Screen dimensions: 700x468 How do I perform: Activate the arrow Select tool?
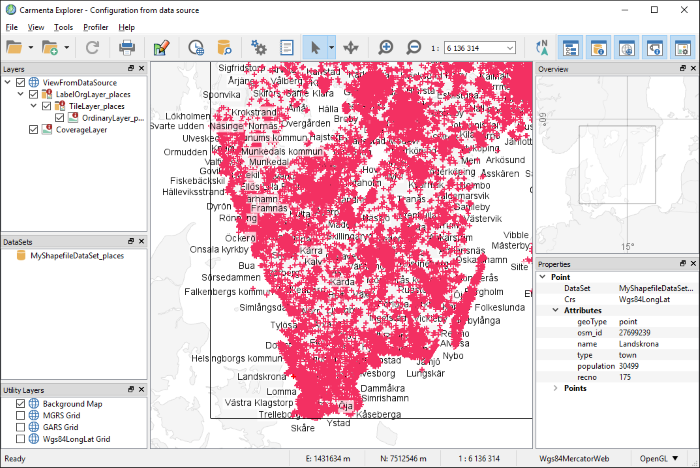coord(314,47)
